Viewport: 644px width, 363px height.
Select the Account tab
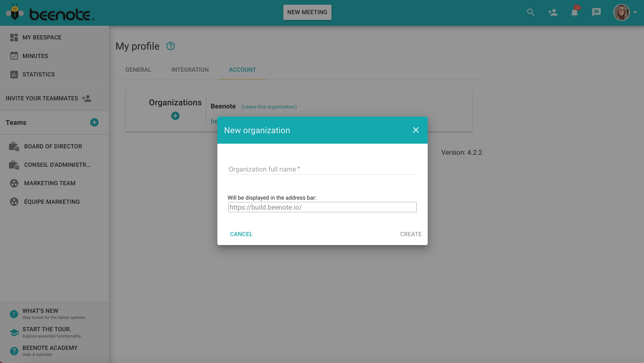coord(242,70)
